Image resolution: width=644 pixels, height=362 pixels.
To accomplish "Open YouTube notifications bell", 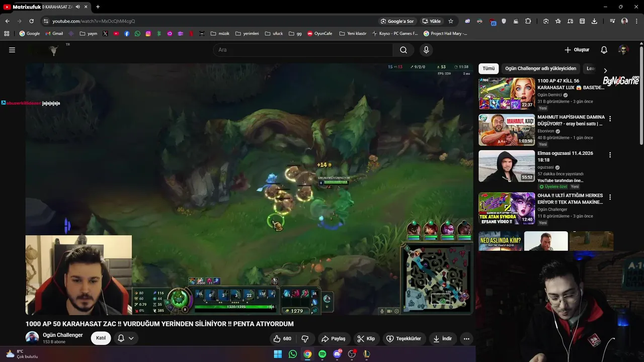I will (x=604, y=50).
